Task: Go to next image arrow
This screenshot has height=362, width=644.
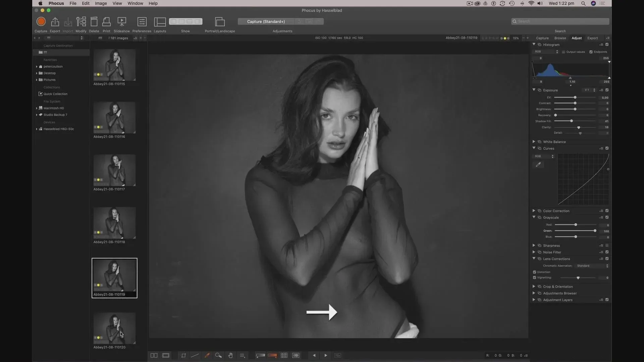Action: [x=326, y=355]
